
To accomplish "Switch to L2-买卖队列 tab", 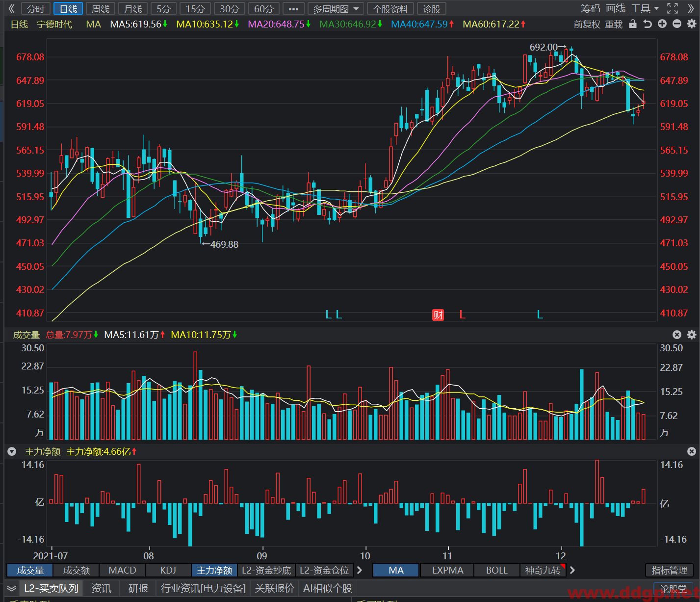I will click(x=51, y=588).
